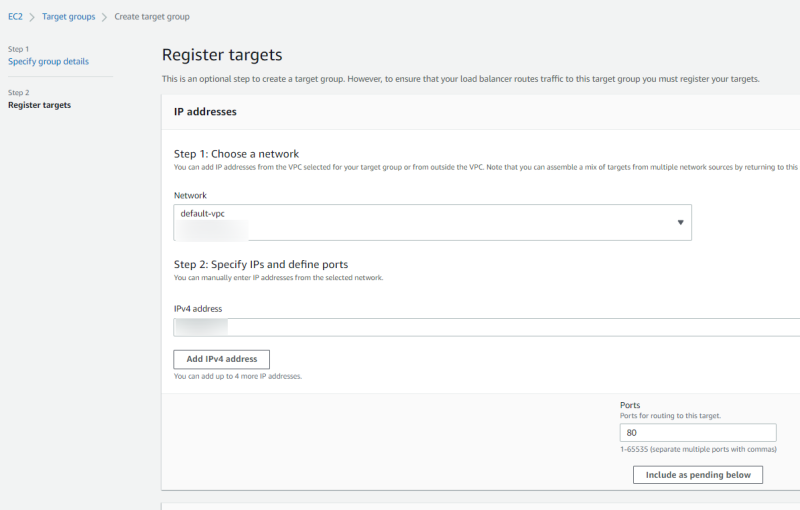Click the EC2 breadcrumb link
The image size is (800, 510).
15,17
